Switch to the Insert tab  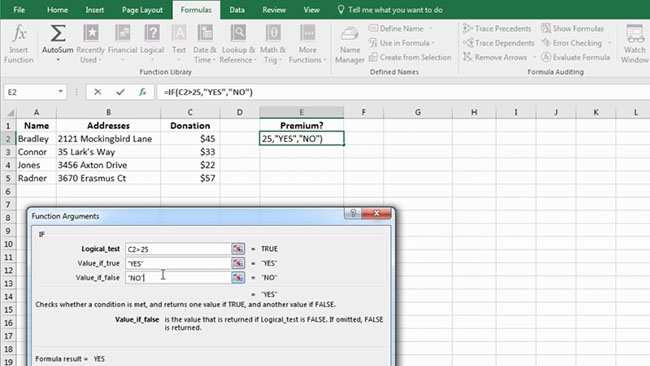click(95, 10)
